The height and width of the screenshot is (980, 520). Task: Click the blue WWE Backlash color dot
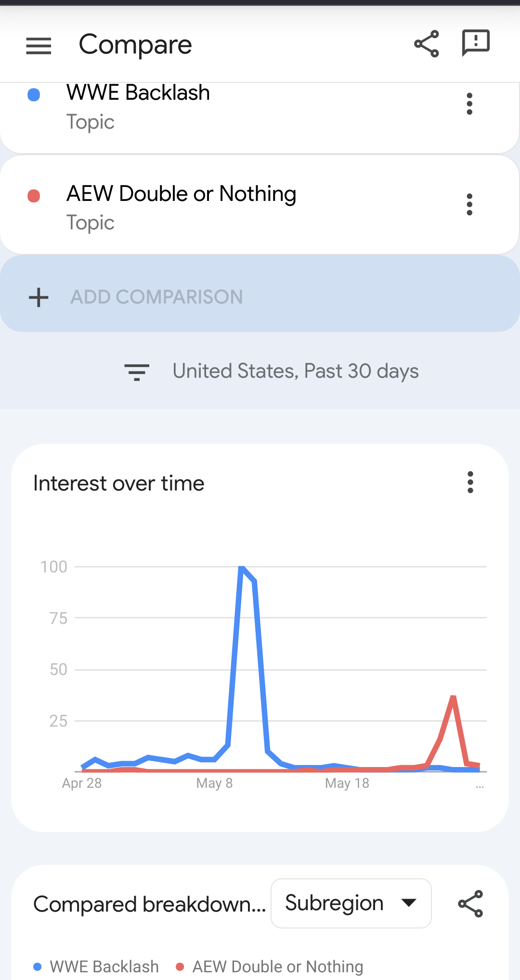point(34,95)
